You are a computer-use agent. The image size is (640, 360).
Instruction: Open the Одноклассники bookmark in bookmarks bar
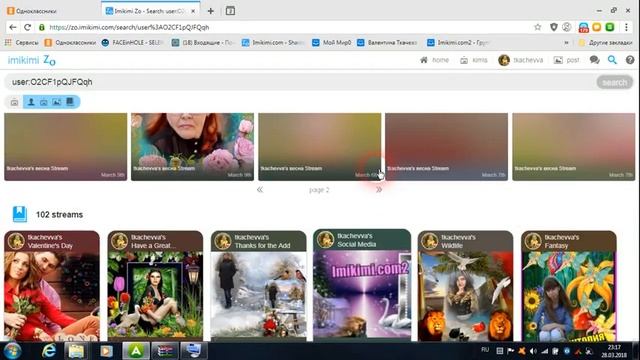tap(70, 42)
